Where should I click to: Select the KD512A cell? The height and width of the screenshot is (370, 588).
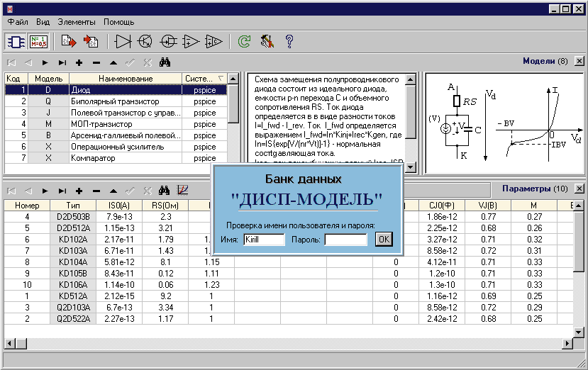click(x=73, y=296)
